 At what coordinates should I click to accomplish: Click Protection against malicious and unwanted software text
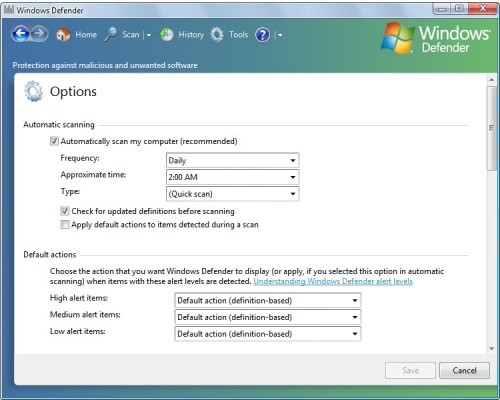pos(105,65)
